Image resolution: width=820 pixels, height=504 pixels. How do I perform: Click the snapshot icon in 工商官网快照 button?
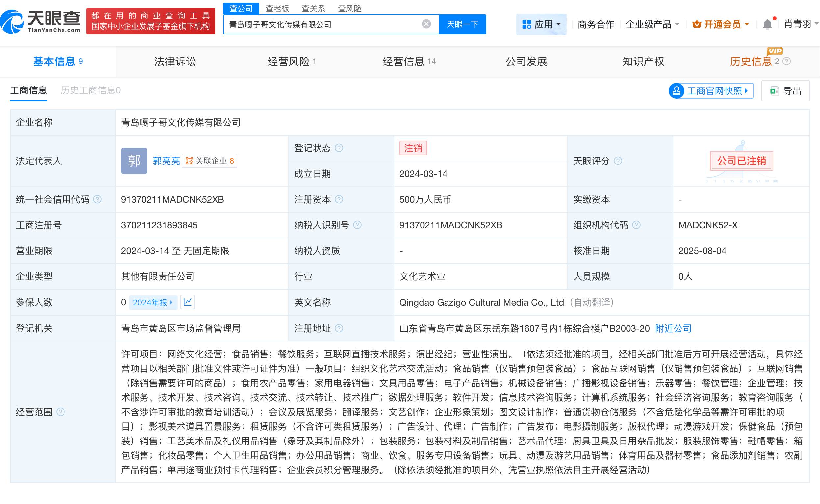677,91
